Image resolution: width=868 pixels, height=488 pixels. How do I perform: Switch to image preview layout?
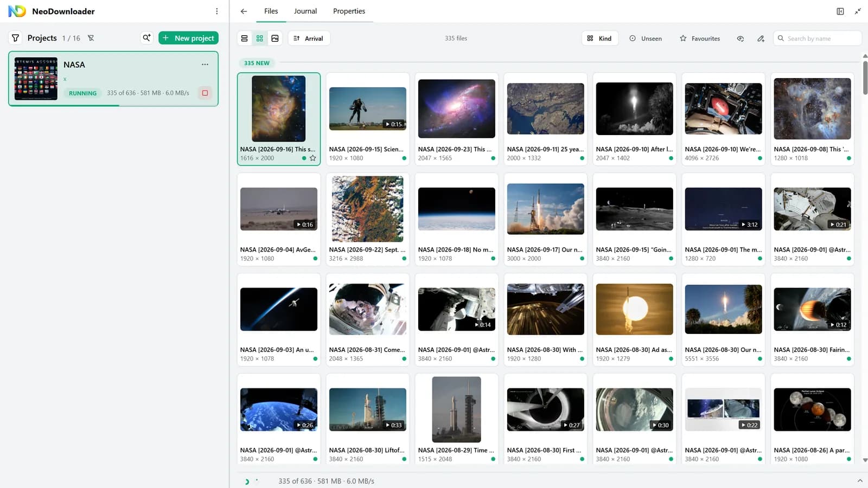(x=275, y=38)
